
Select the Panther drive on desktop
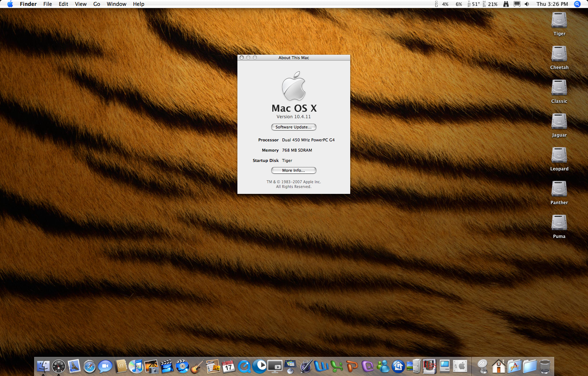pos(559,189)
